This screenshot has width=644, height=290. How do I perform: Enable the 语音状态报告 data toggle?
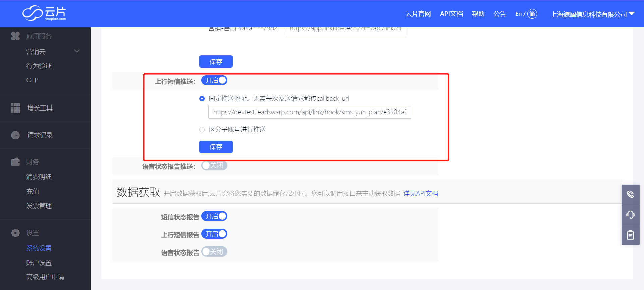pos(214,251)
